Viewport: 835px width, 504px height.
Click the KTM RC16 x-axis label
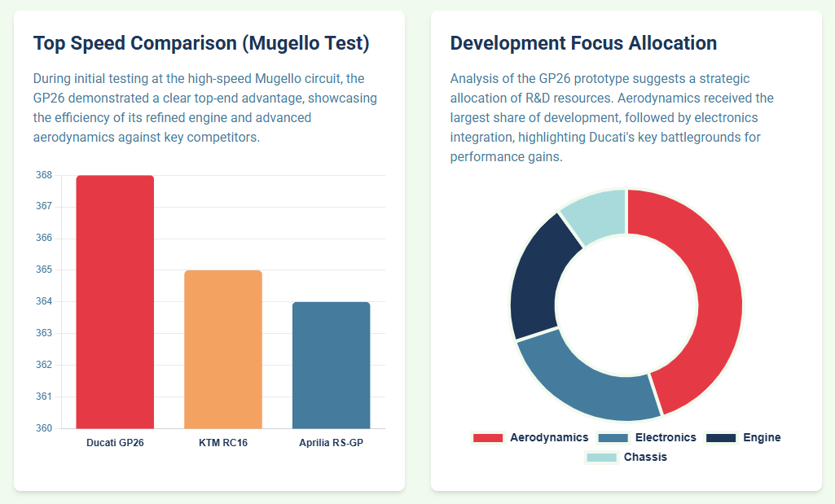[x=223, y=444]
